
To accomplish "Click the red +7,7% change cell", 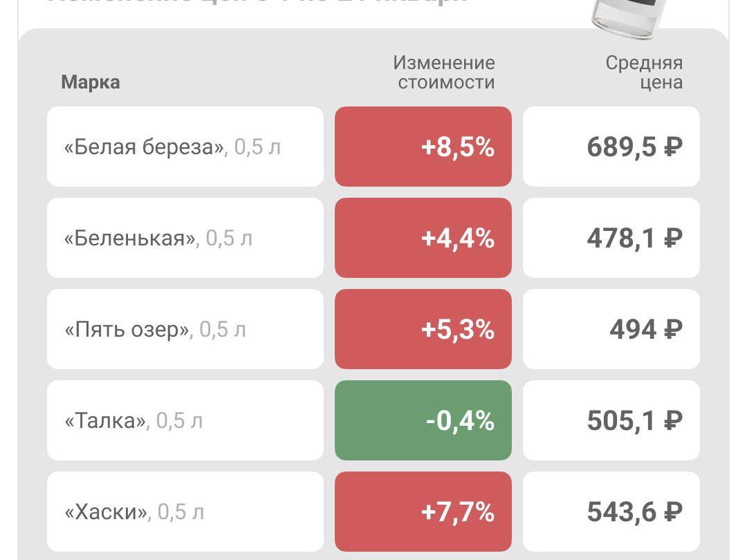I will coord(423,512).
